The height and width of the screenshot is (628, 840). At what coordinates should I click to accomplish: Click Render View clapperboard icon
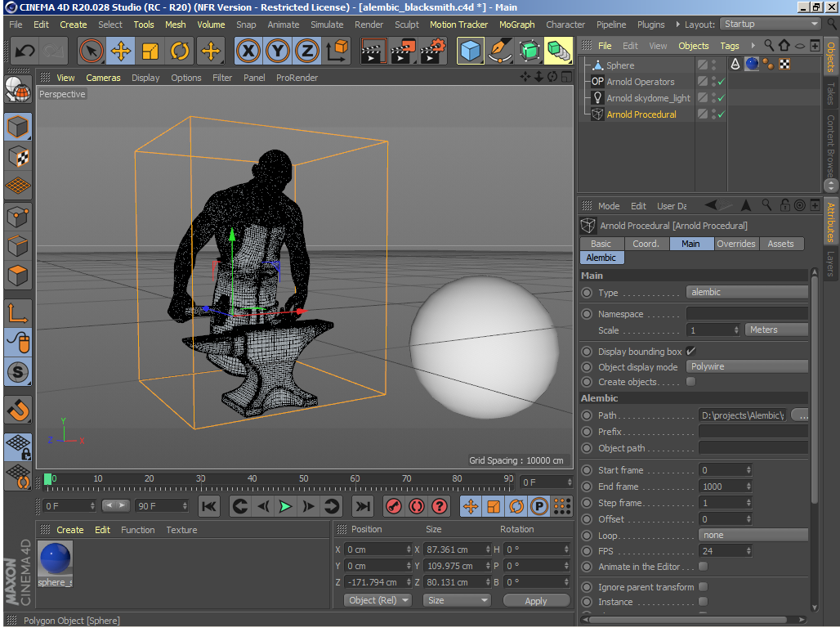373,52
